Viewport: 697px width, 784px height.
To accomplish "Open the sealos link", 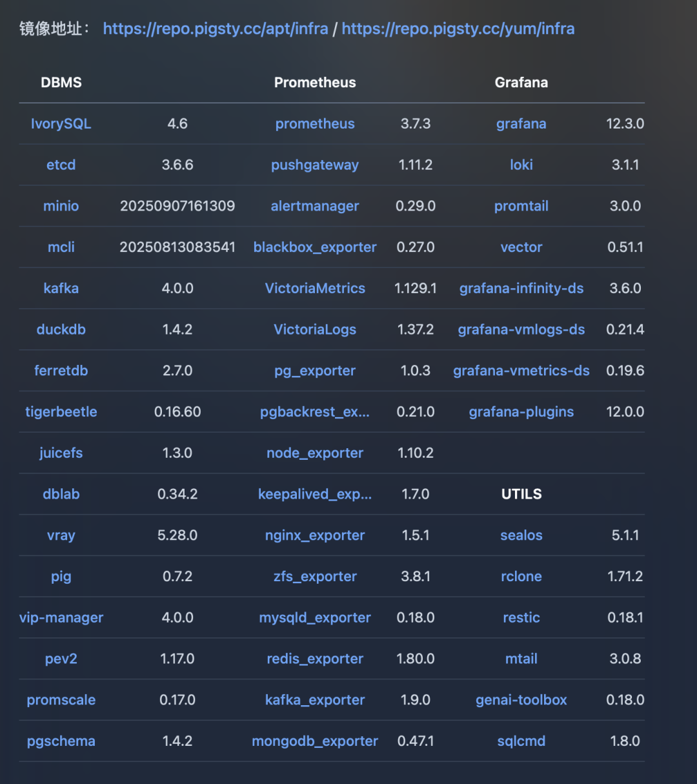I will [521, 535].
